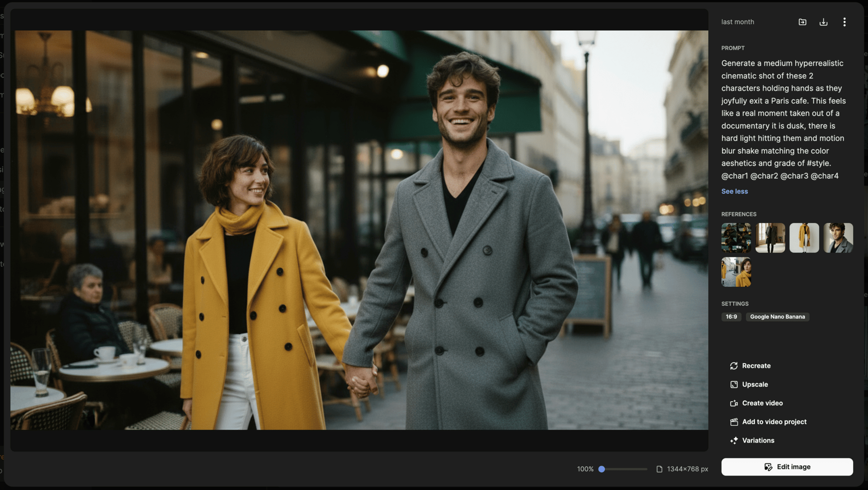868x490 pixels.
Task: Click the 16:9 aspect ratio tag
Action: [x=731, y=317]
